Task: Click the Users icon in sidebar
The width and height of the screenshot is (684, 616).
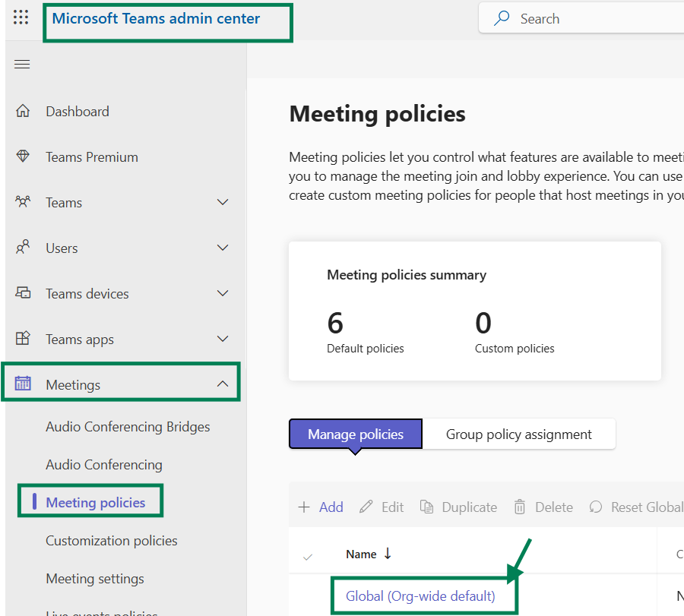Action: (x=23, y=247)
